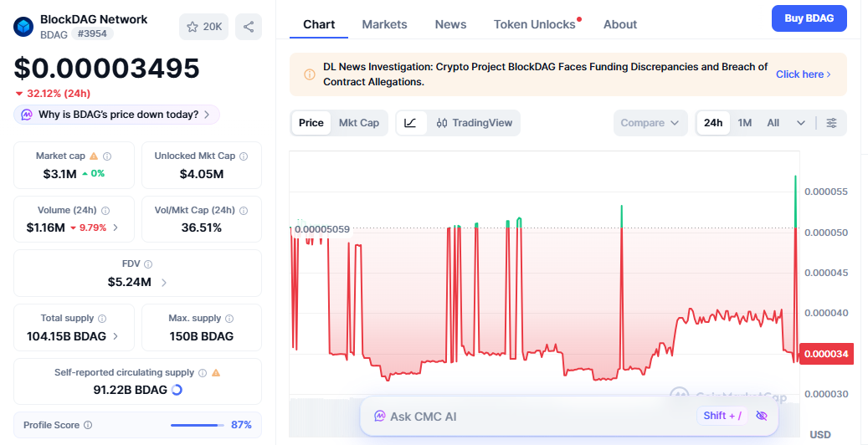
Task: Select the 1M time range
Action: click(x=745, y=123)
